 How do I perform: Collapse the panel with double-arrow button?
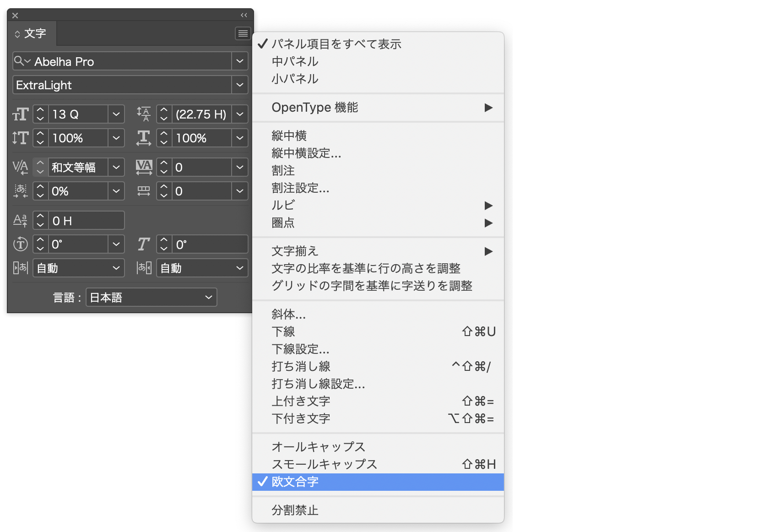[244, 15]
